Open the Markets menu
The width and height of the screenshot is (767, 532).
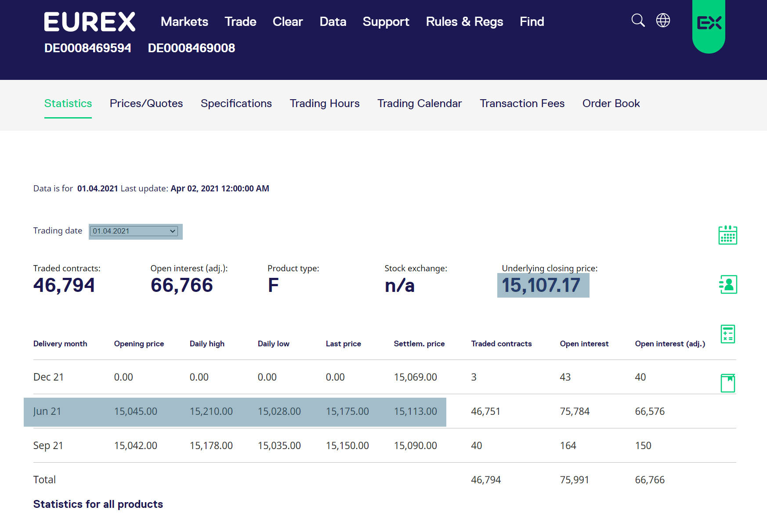click(x=184, y=22)
